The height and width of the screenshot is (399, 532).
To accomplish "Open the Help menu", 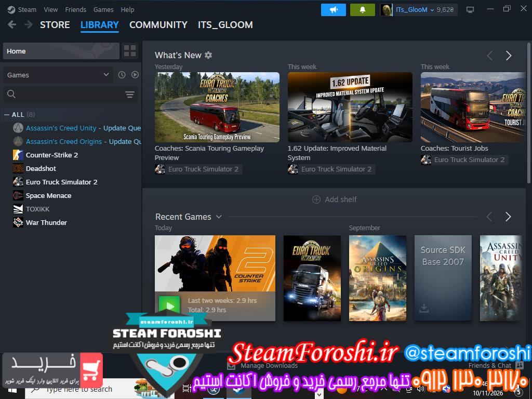I will [x=127, y=10].
